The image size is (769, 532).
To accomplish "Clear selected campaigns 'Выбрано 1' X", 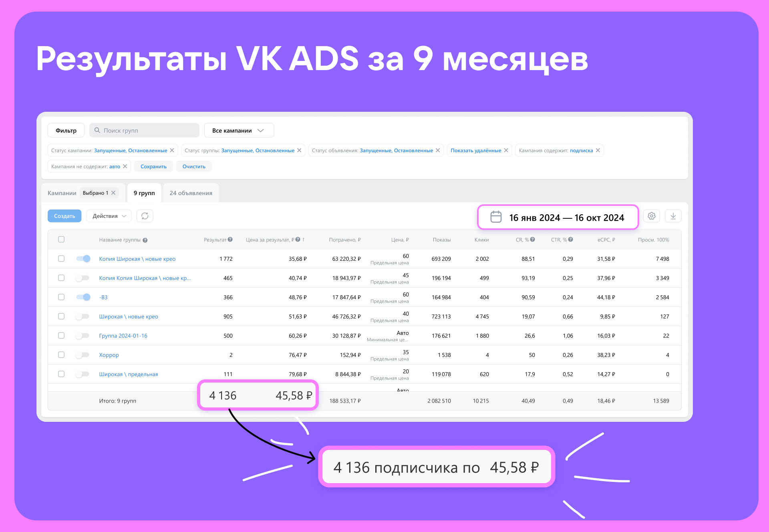I will pos(113,193).
